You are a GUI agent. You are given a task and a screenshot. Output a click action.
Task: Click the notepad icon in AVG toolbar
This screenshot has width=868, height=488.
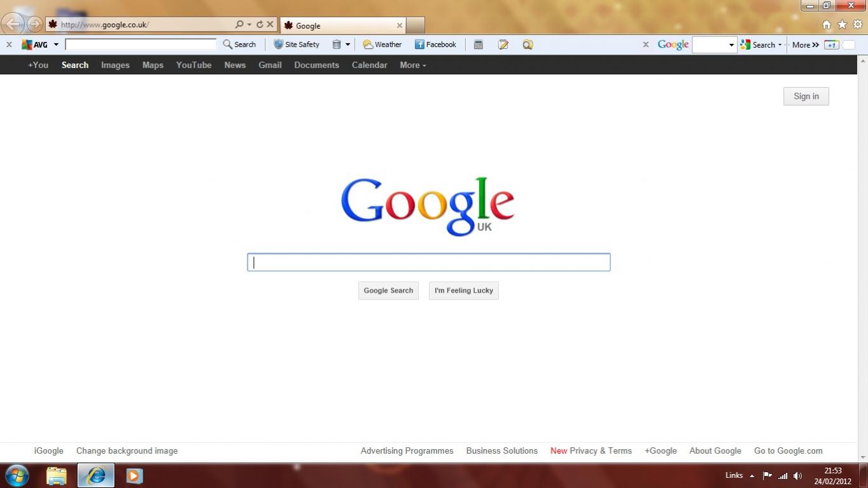503,45
